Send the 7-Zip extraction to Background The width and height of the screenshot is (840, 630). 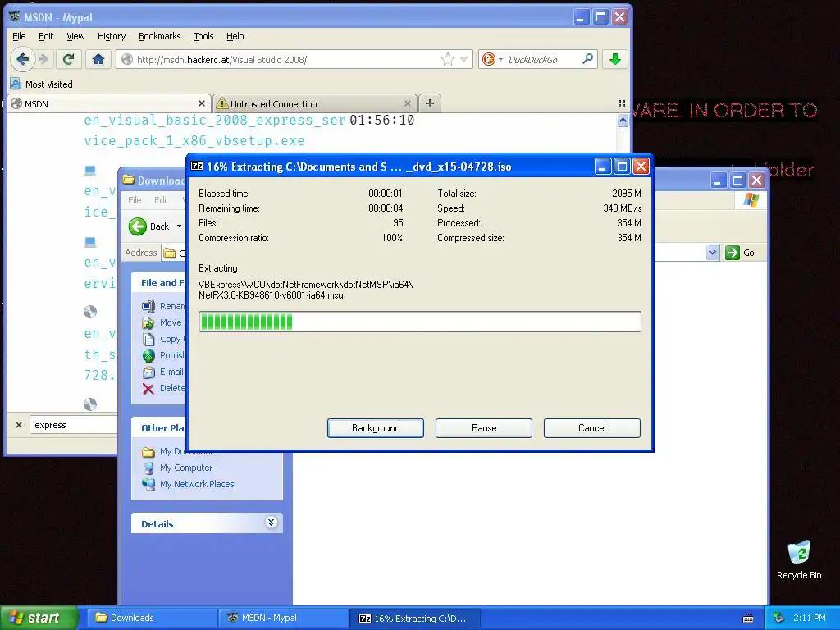click(376, 428)
